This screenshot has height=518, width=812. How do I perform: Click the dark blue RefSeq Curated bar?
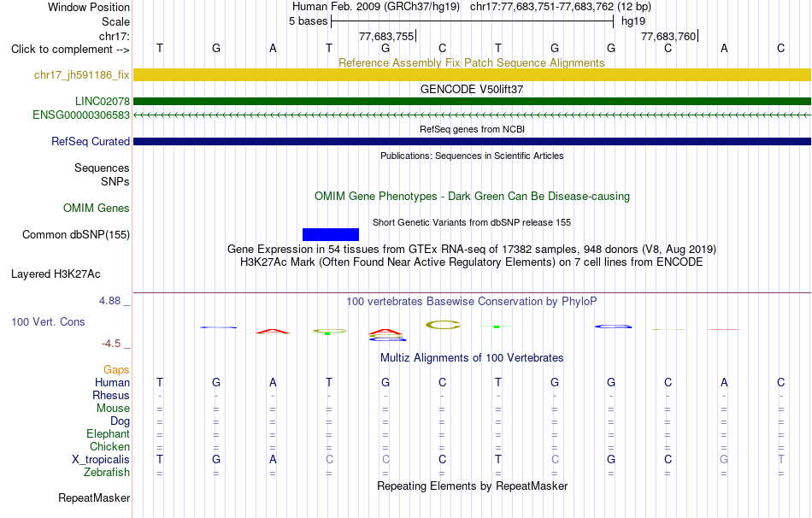tap(472, 141)
